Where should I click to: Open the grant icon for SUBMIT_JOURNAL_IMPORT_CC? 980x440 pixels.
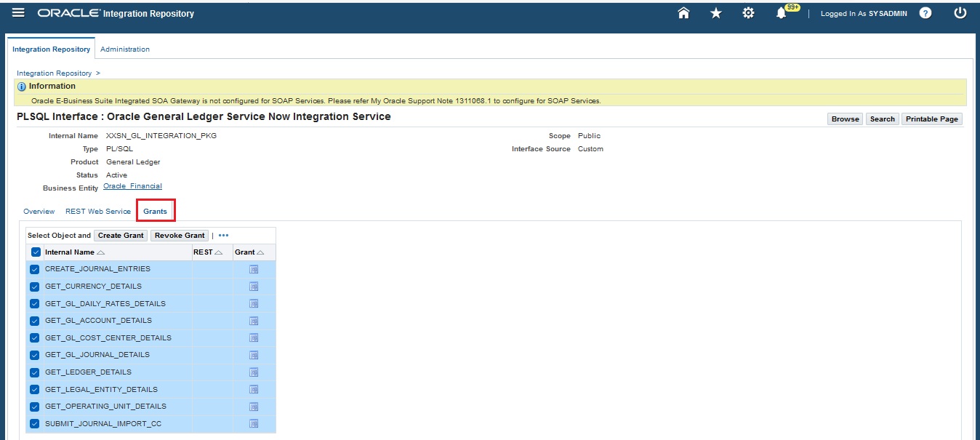coord(254,423)
